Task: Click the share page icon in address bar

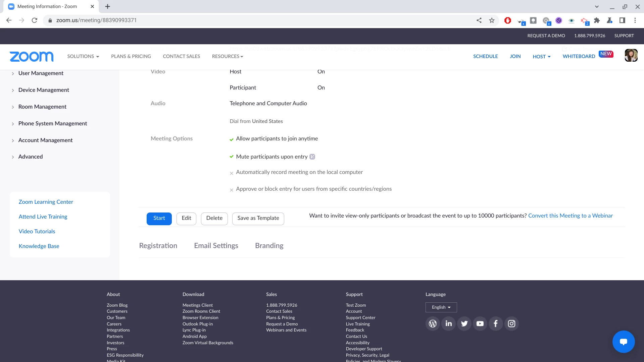Action: (479, 20)
